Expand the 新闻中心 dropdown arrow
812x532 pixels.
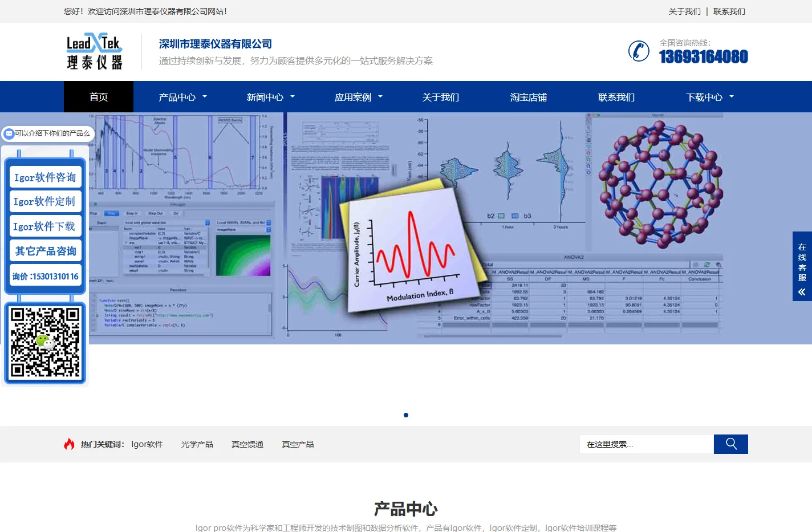click(293, 97)
